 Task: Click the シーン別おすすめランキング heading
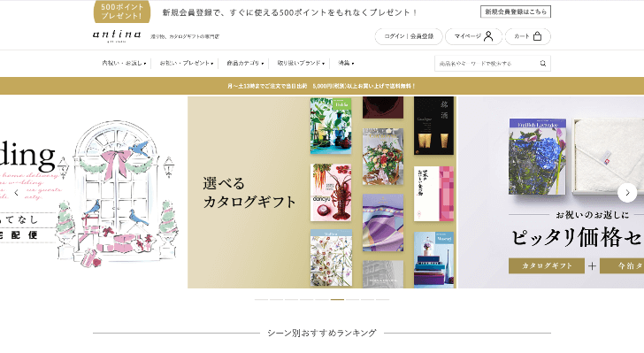tap(322, 333)
